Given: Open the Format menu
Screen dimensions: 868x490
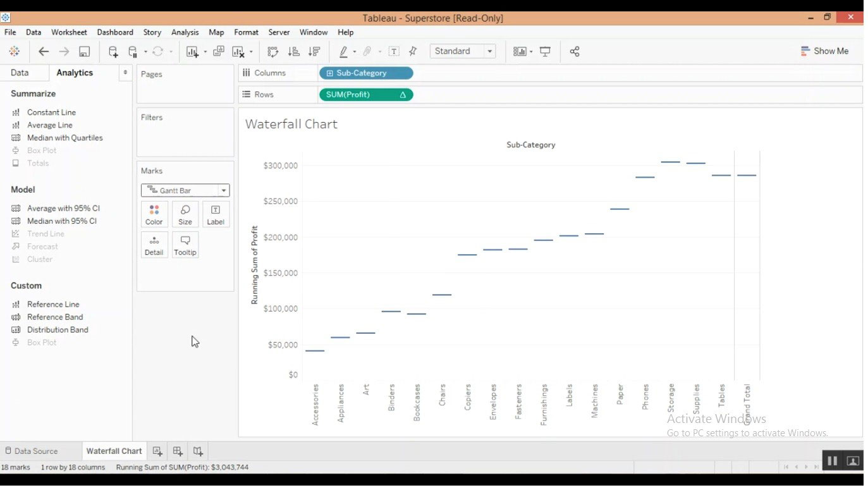Looking at the screenshot, I should pyautogui.click(x=246, y=32).
